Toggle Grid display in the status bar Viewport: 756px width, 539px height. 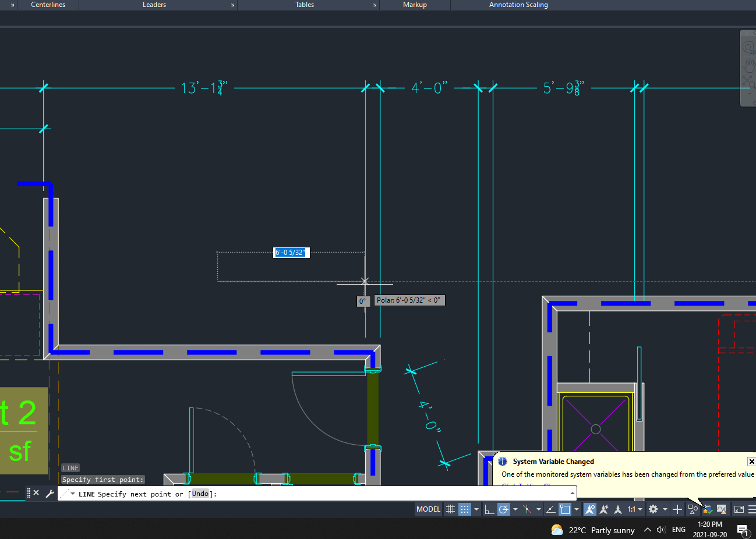[x=449, y=509]
